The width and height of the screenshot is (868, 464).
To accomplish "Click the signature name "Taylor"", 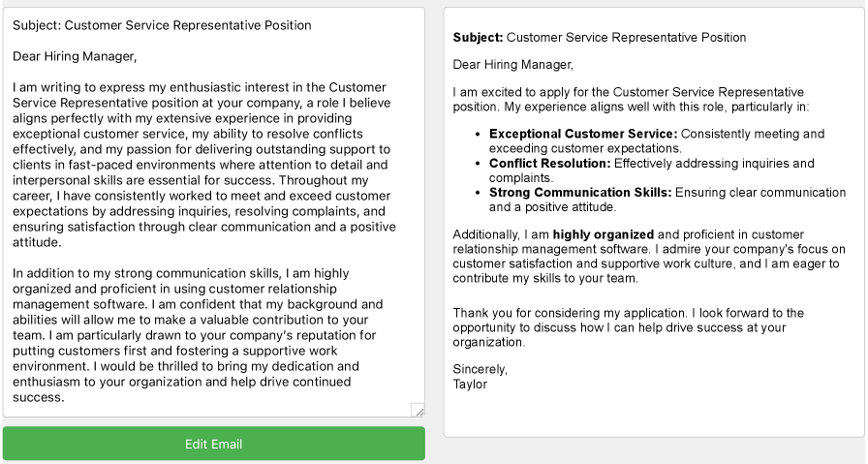I will (470, 383).
